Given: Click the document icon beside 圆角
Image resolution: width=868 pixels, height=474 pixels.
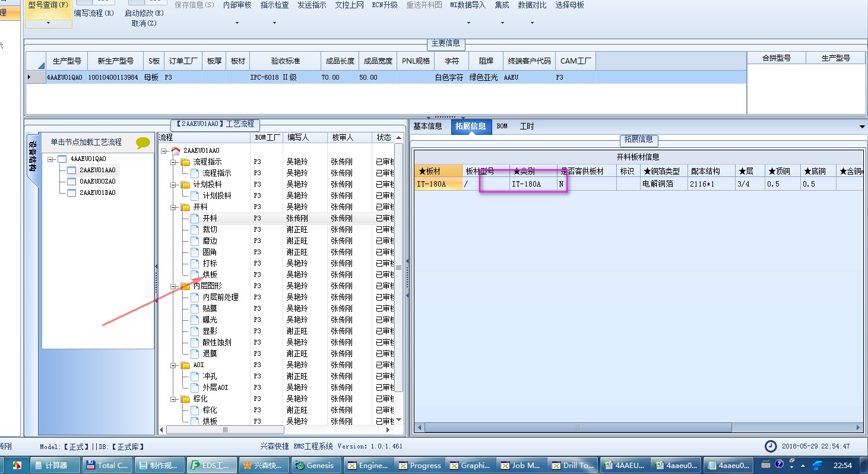Looking at the screenshot, I should (x=195, y=252).
